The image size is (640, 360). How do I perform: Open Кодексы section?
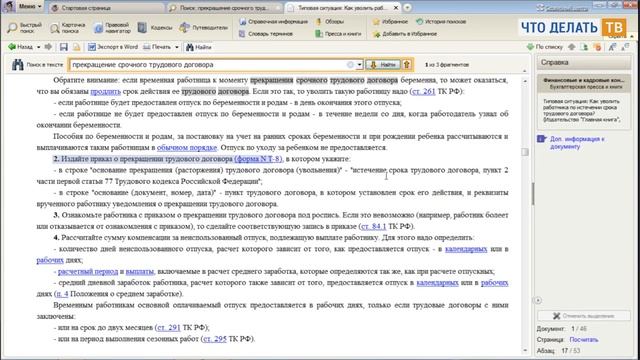point(155,28)
